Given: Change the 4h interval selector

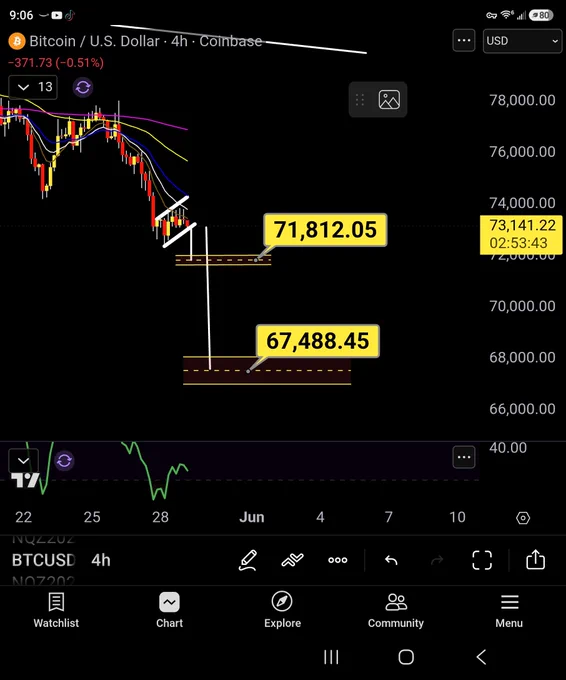Looking at the screenshot, I should click(x=101, y=560).
